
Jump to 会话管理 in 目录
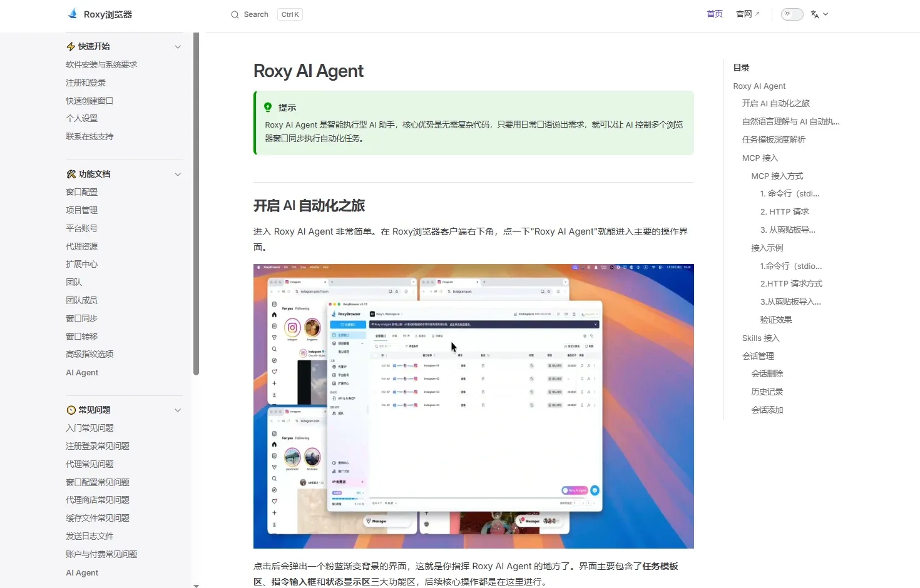(758, 356)
